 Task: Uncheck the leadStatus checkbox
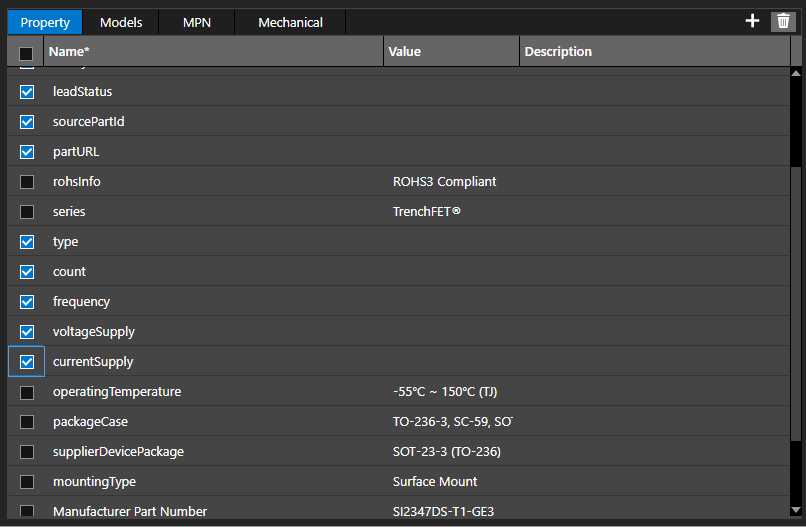tap(27, 92)
